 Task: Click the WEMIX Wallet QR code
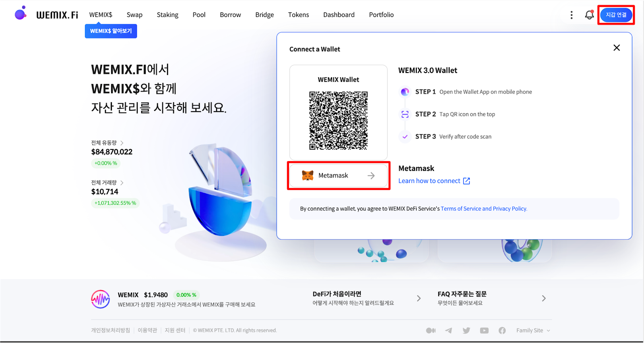pos(339,121)
